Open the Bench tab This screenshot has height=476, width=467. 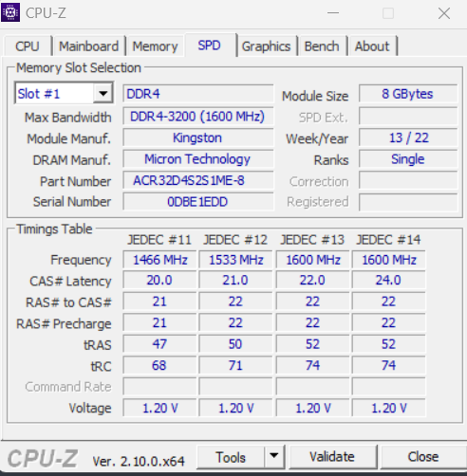click(x=322, y=46)
